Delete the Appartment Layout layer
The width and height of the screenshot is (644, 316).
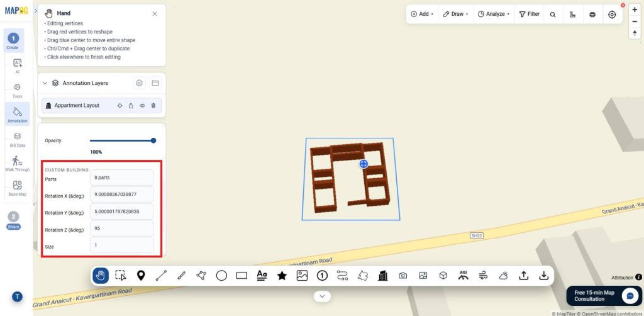click(x=153, y=106)
